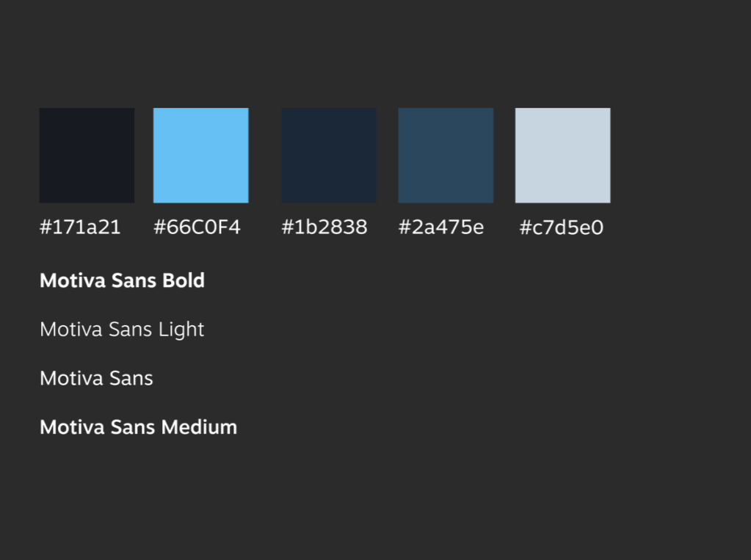Select the pale grey-blue #c7d5e0 swatch
Viewport: 751px width, 560px height.
pos(562,155)
